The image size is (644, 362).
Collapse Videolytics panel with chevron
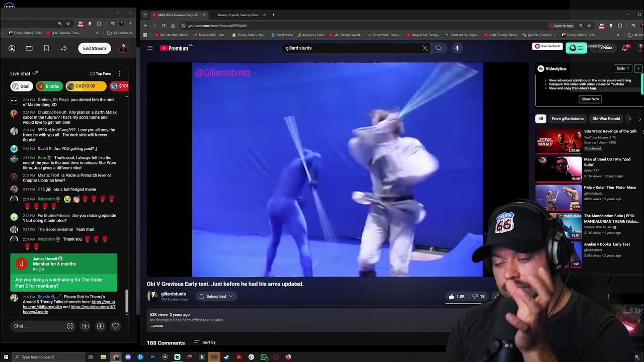click(x=638, y=68)
